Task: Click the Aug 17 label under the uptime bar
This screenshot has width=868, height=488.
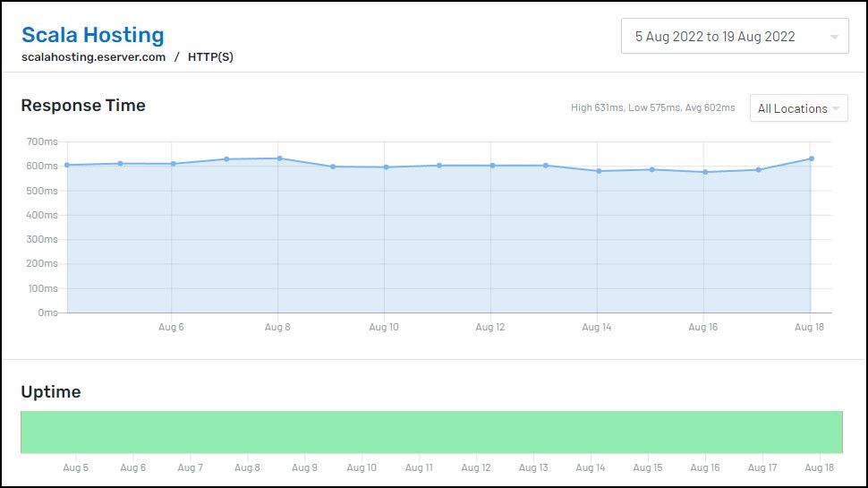Action: tap(762, 468)
